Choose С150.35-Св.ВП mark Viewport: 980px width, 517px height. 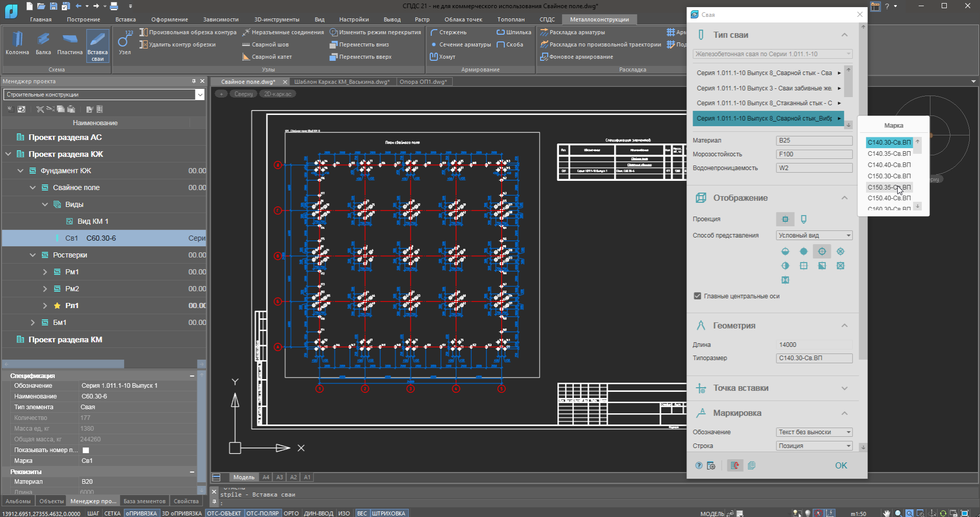(889, 187)
